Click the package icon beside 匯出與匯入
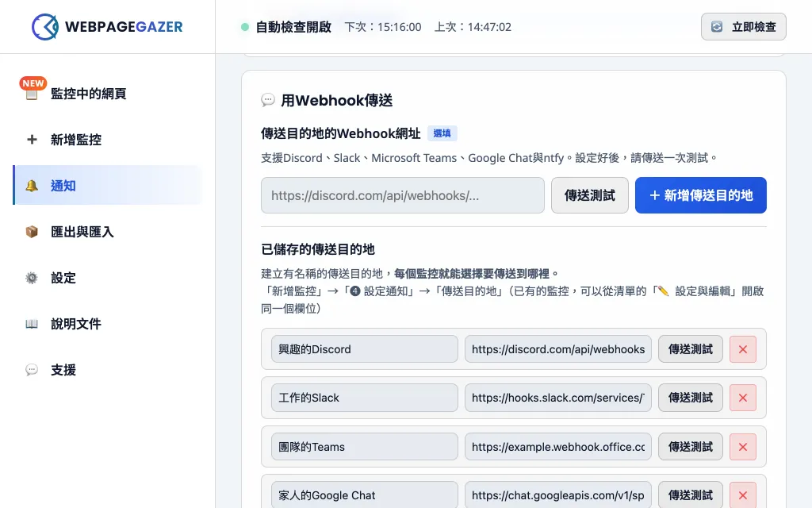 coord(32,232)
